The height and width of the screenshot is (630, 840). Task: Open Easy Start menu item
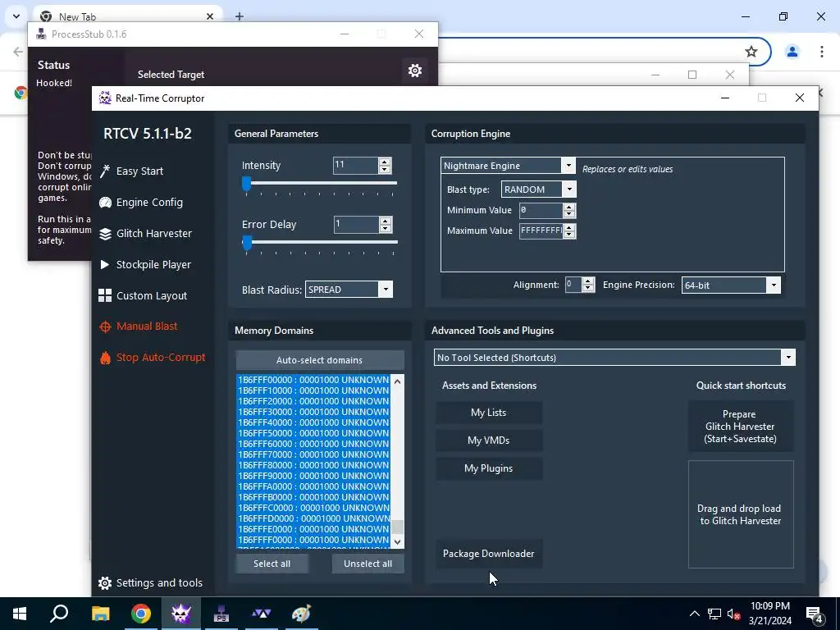(139, 171)
